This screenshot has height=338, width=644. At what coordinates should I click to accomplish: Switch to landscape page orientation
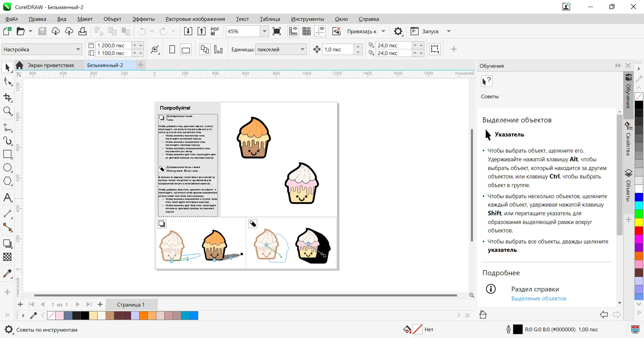pos(186,50)
